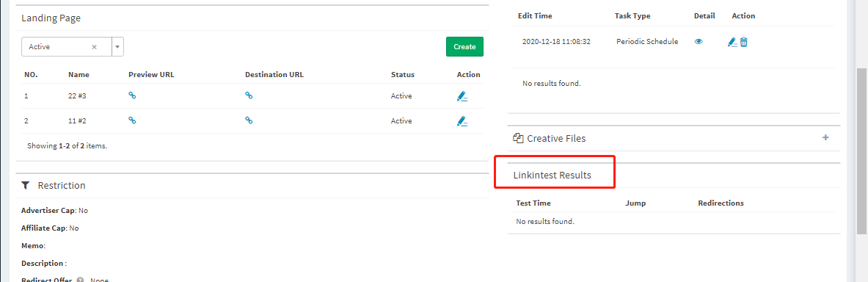Select the Status column header
Image resolution: width=868 pixels, height=282 pixels.
click(x=402, y=74)
